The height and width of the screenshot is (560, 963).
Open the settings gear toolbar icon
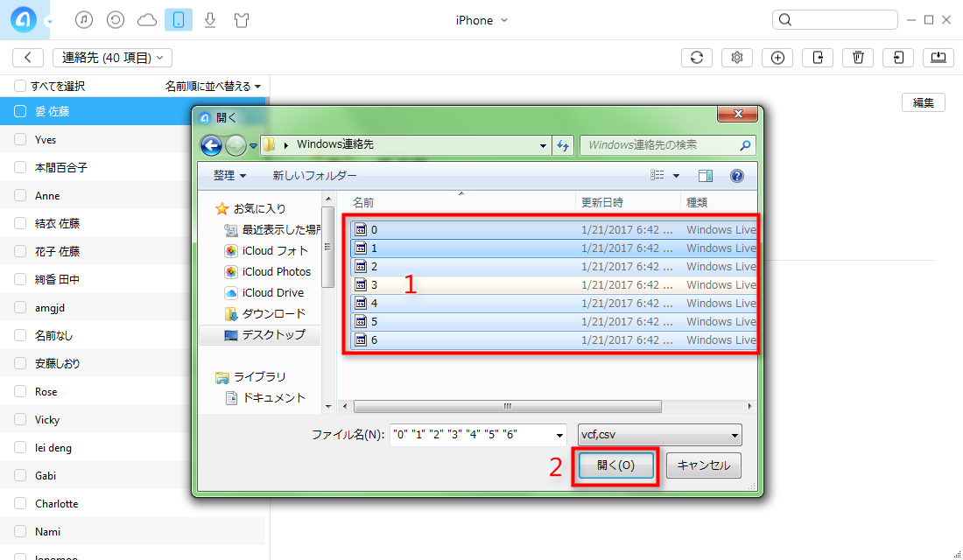point(737,58)
